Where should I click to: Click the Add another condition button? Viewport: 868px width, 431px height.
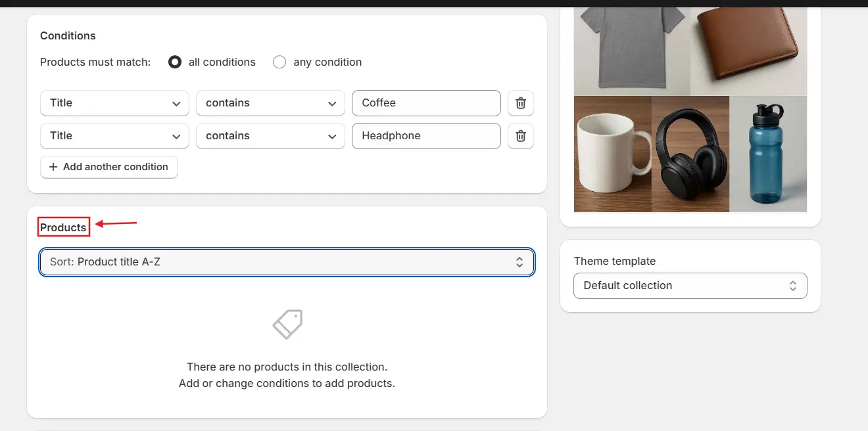click(109, 167)
